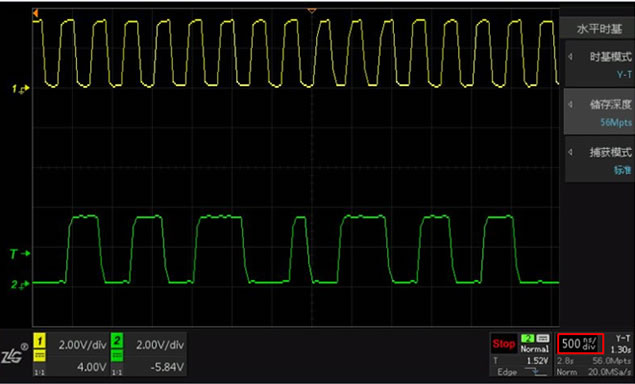This screenshot has height=384, width=635.
Task: Click channel 1 DC coupling icon
Action: 39,356
